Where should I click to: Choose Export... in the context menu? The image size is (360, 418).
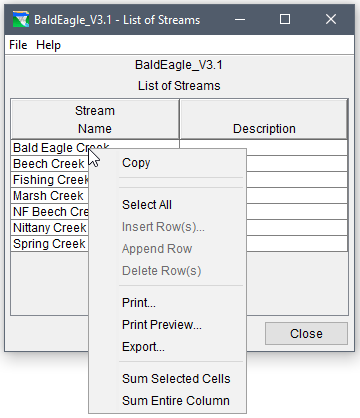143,347
